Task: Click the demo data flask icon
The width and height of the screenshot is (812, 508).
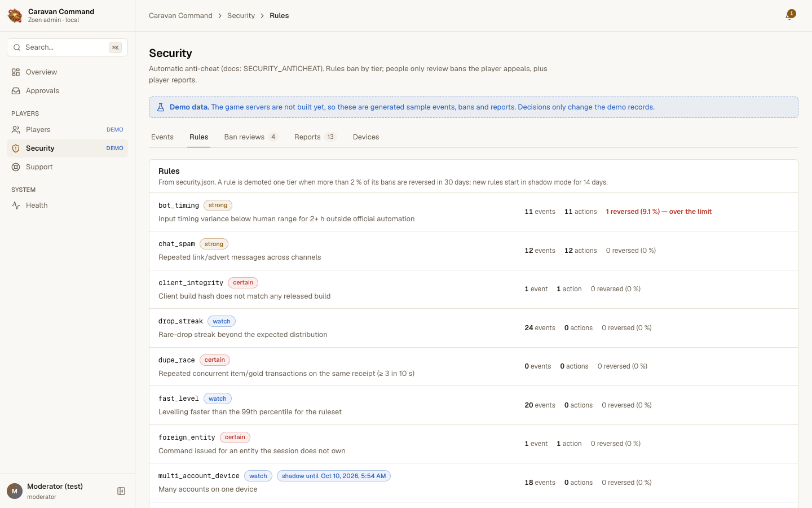Action: (161, 107)
